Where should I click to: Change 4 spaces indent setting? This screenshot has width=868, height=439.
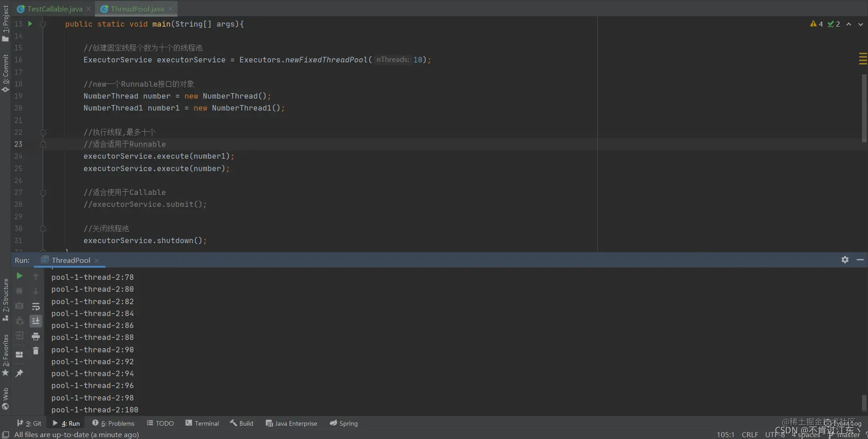[x=806, y=434]
